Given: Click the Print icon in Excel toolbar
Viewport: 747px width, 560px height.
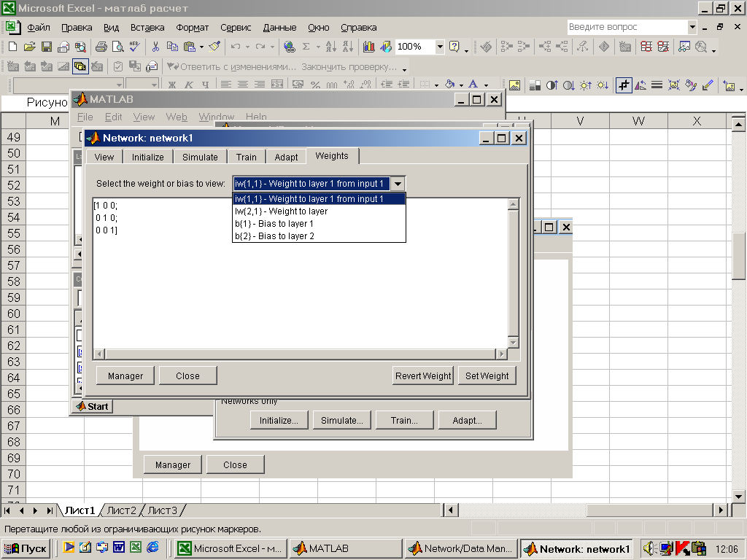Looking at the screenshot, I should pos(101,47).
